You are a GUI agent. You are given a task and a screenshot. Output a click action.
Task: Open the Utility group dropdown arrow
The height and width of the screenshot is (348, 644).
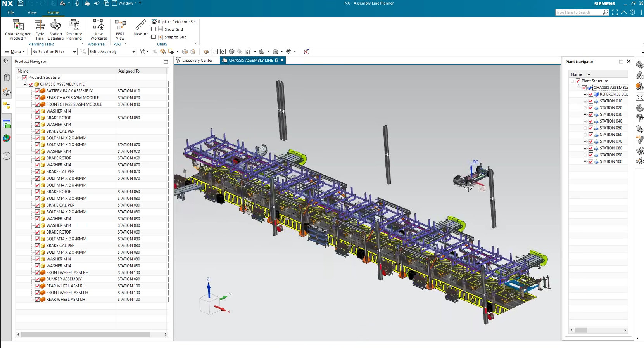tap(196, 43)
